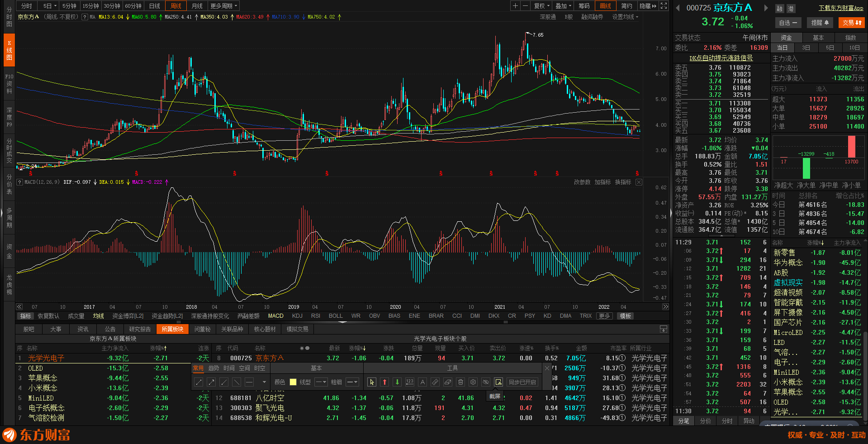Delete all drawings with trash icon
The width and height of the screenshot is (868, 444).
(x=460, y=382)
